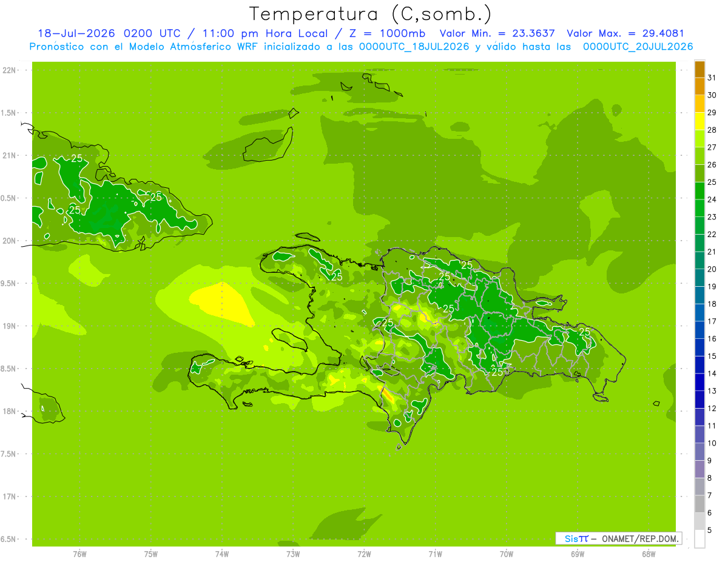Click the longitude label '74W'

222,554
